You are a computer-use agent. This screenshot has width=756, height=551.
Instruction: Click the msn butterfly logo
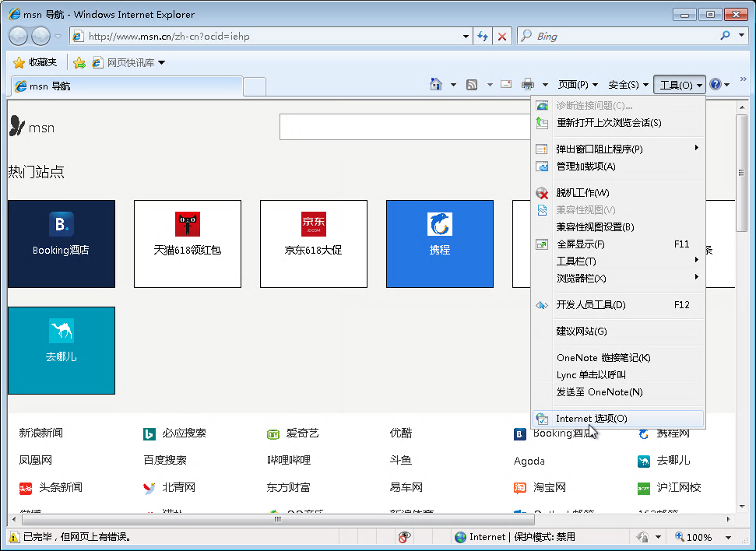point(32,127)
